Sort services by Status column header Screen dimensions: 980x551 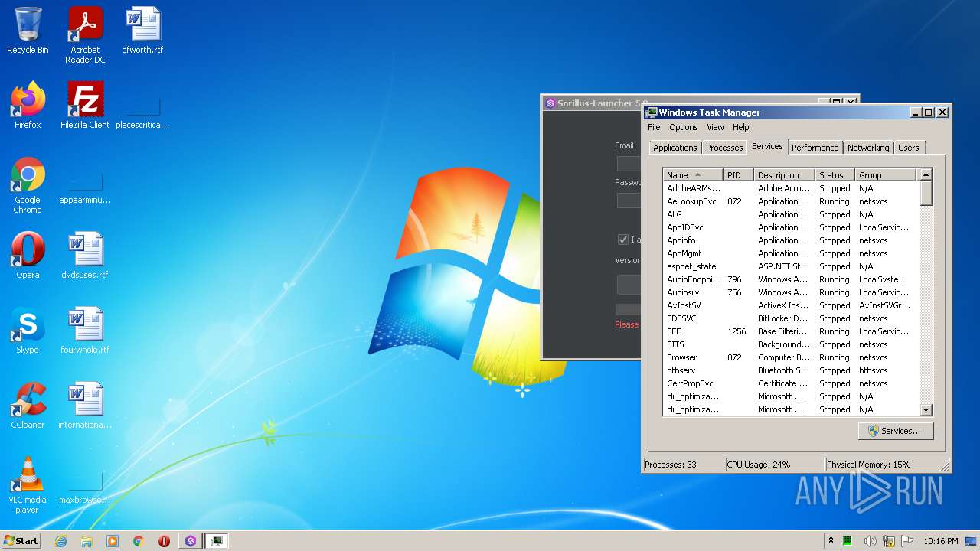click(x=835, y=175)
